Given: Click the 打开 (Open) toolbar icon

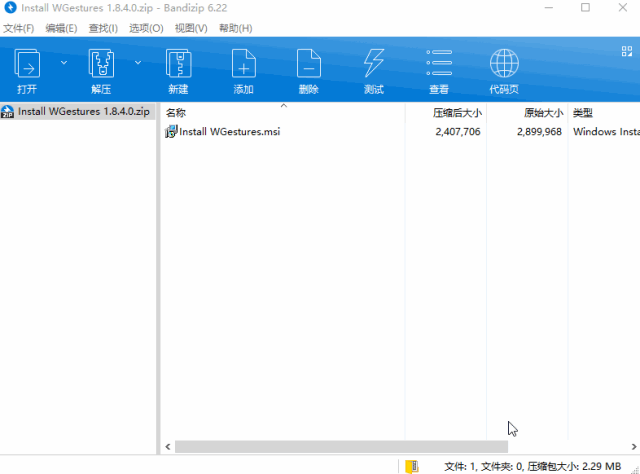Looking at the screenshot, I should [x=27, y=63].
